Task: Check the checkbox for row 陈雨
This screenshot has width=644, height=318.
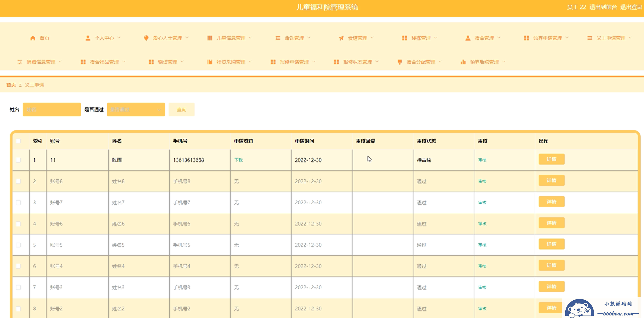Action: tap(19, 160)
